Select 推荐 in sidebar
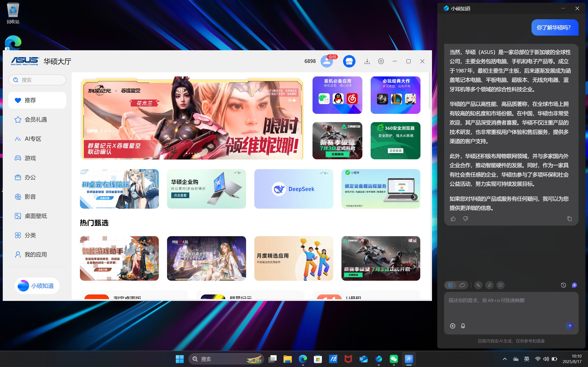The width and height of the screenshot is (588, 367). click(37, 100)
